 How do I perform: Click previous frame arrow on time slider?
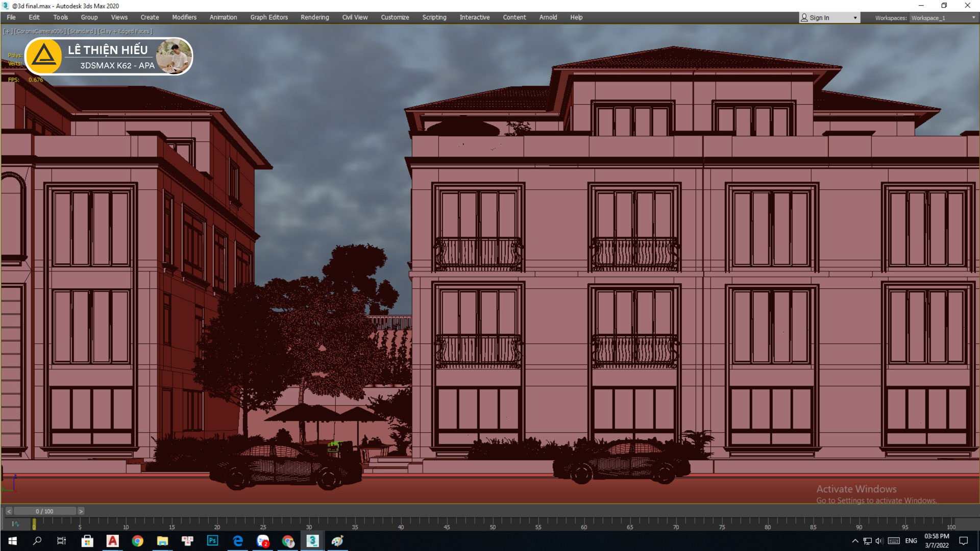9,511
